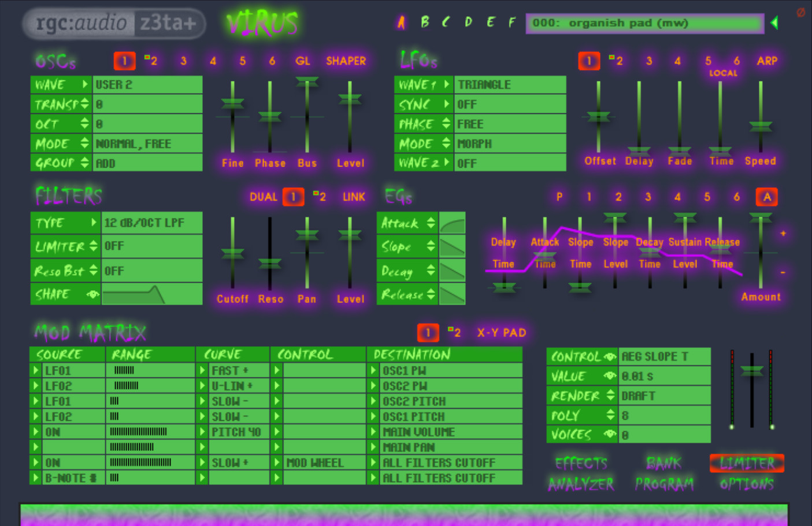This screenshot has height=526, width=812.
Task: Toggle filter 2 with green indicator
Action: (320, 197)
